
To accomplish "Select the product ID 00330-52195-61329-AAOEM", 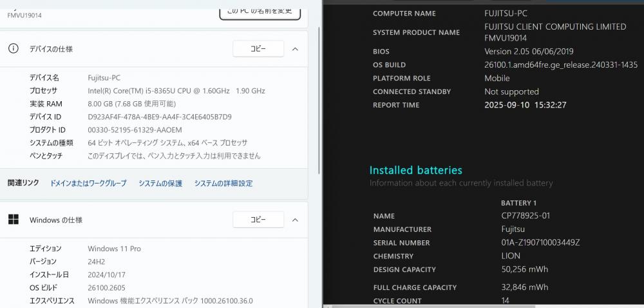I will 135,130.
